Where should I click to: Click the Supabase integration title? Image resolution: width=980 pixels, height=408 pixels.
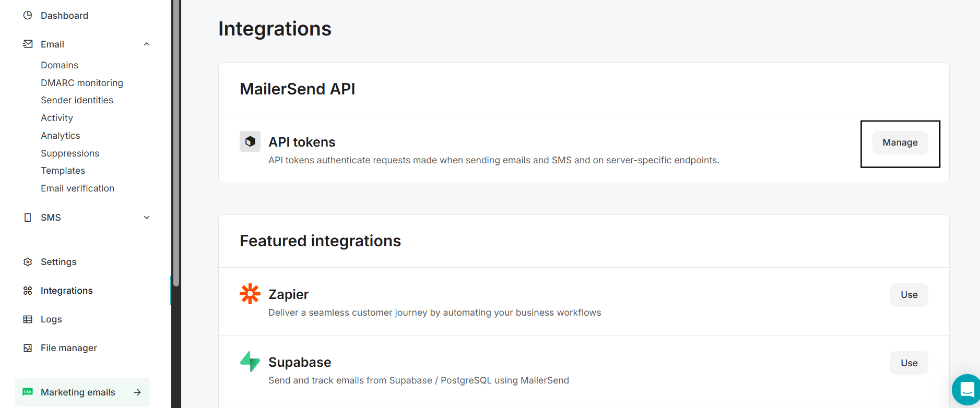coord(300,362)
